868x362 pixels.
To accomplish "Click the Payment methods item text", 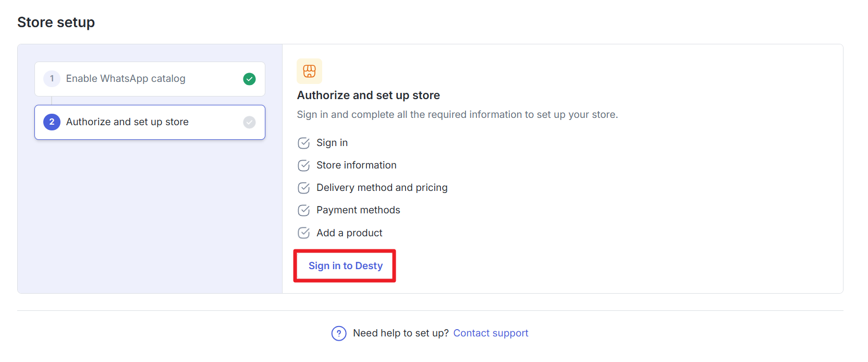I will 358,210.
